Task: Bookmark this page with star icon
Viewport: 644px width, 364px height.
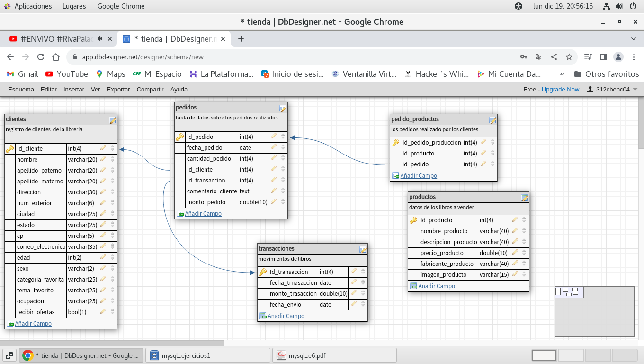Action: pos(569,57)
